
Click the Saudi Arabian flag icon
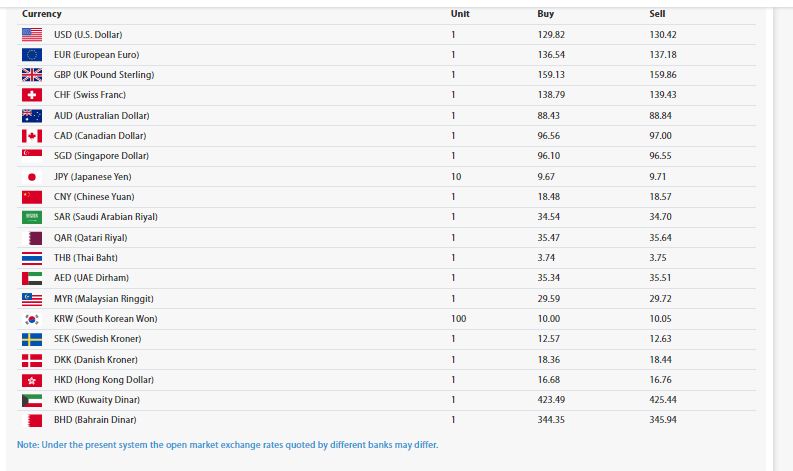coord(32,217)
